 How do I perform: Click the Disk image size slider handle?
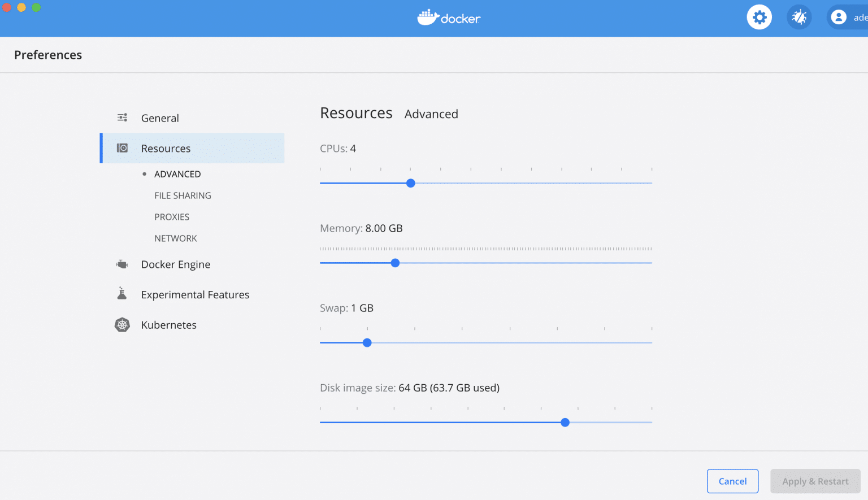(x=565, y=422)
